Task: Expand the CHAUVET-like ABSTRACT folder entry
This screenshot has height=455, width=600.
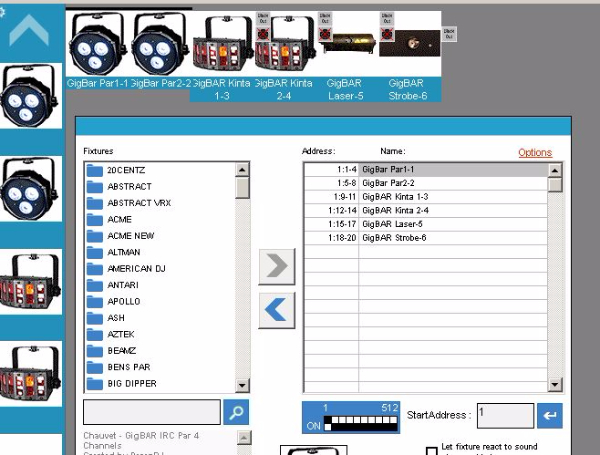Action: (x=129, y=187)
